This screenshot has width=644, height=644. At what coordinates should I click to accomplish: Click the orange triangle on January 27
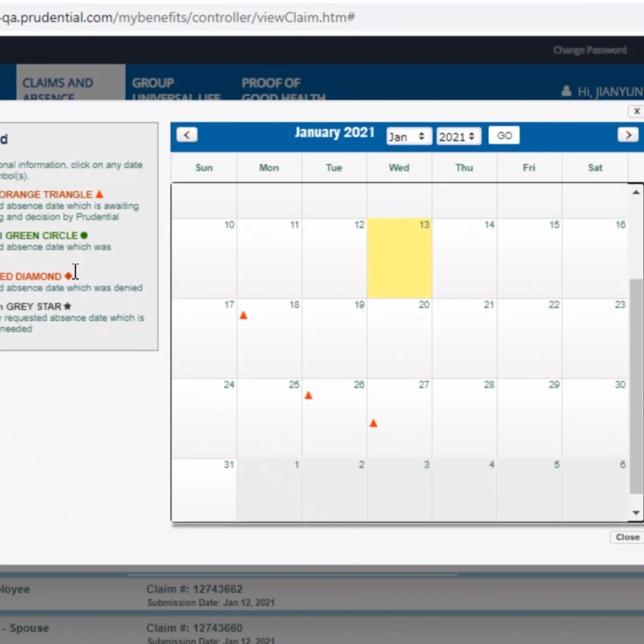(x=373, y=423)
